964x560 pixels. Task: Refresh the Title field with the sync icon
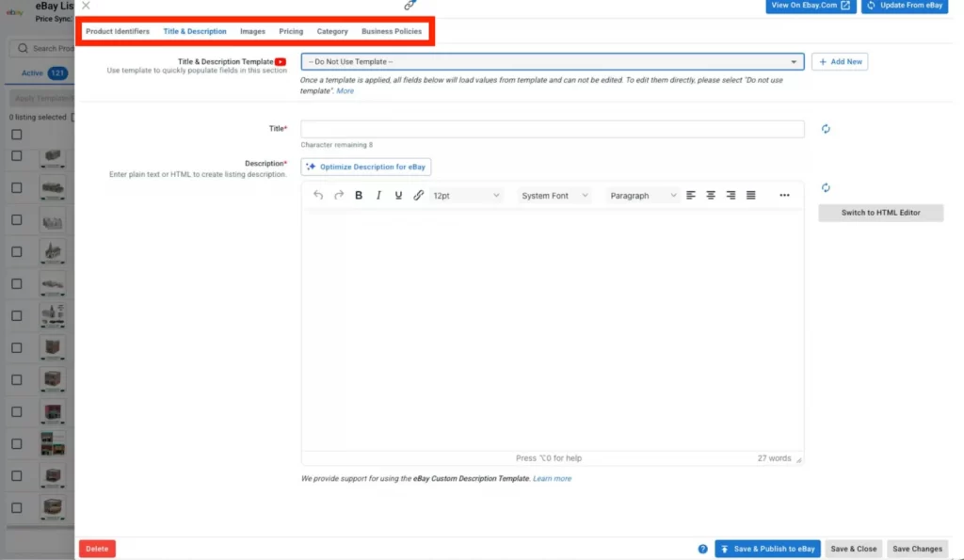[x=826, y=128]
